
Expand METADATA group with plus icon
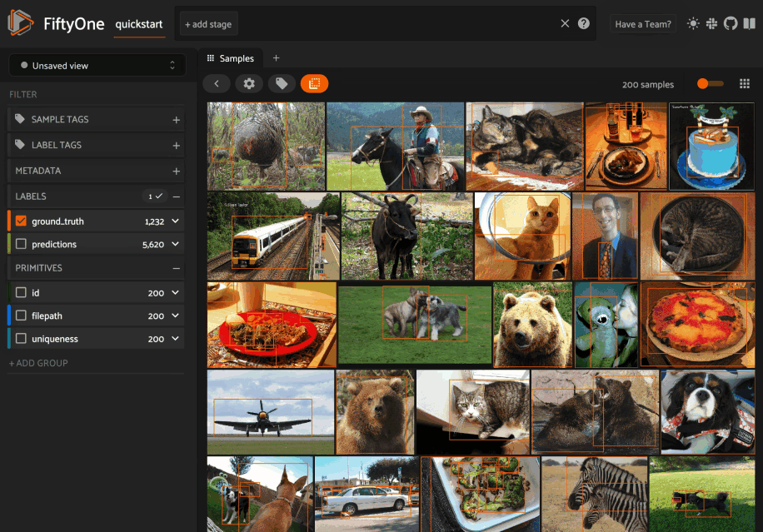(x=176, y=172)
